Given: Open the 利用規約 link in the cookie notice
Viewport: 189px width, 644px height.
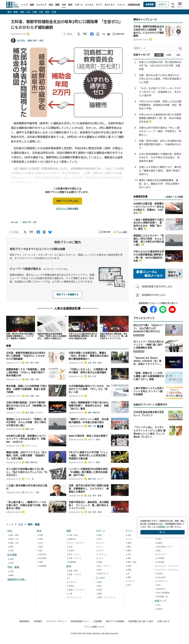Looking at the screenshot, I should point(161,527).
